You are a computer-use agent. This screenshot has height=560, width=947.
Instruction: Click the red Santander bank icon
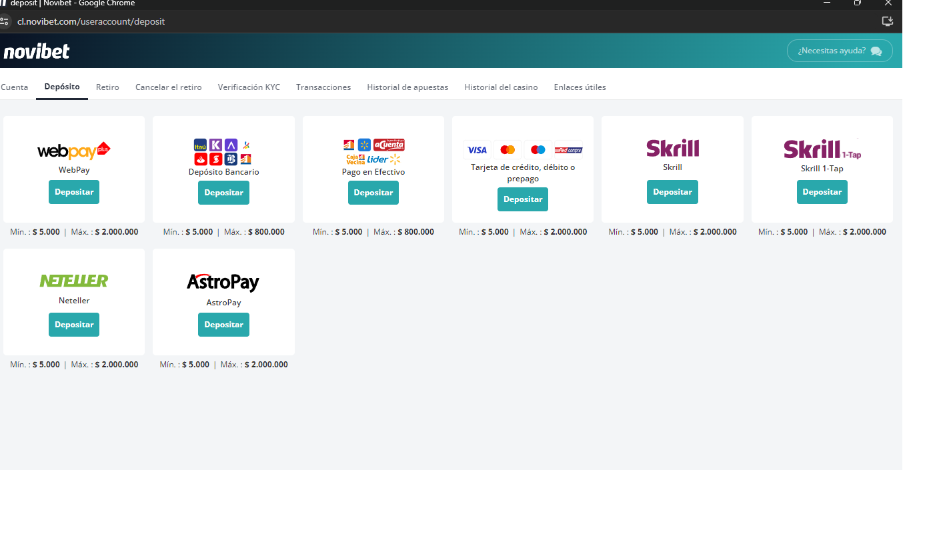[x=200, y=159]
